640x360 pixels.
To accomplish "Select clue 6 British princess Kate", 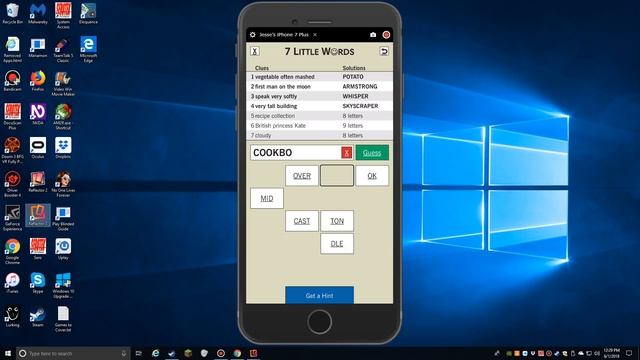I will pyautogui.click(x=319, y=126).
